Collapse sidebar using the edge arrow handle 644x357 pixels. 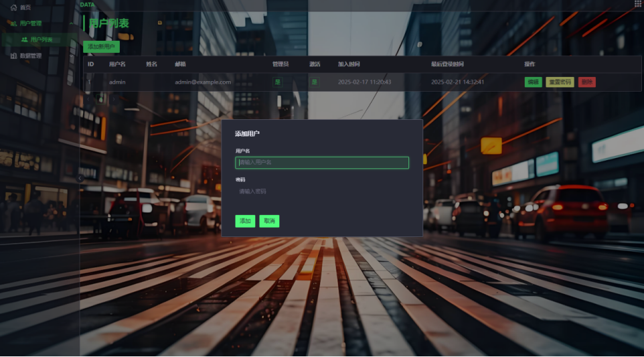coord(80,178)
